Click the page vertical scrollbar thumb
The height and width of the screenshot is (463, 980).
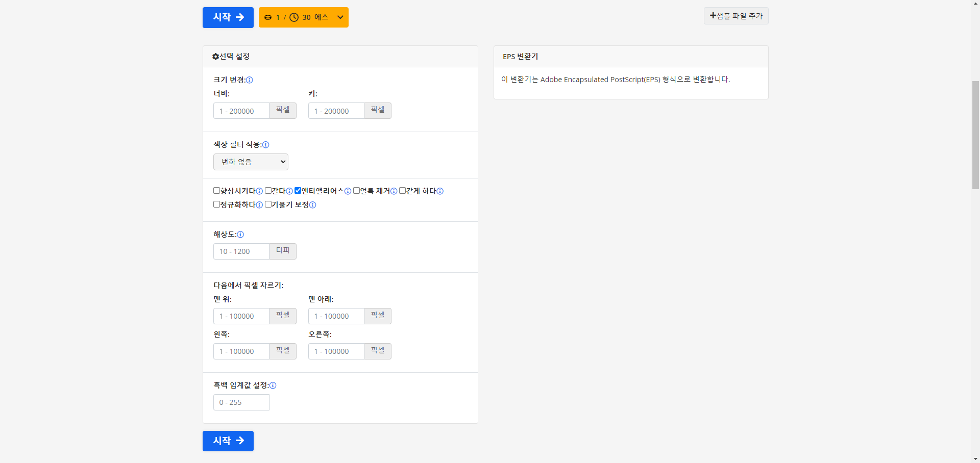[975, 135]
